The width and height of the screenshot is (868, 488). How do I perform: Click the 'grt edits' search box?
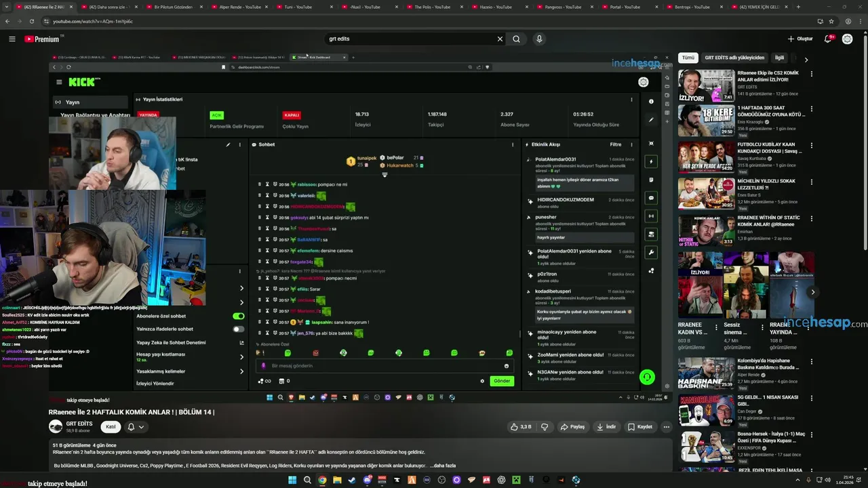[x=409, y=39]
